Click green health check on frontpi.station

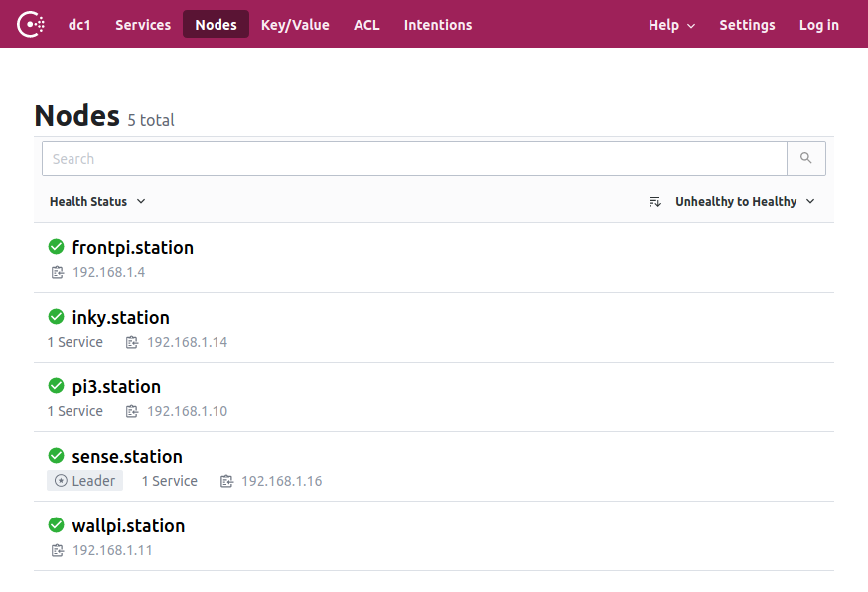pyautogui.click(x=56, y=247)
